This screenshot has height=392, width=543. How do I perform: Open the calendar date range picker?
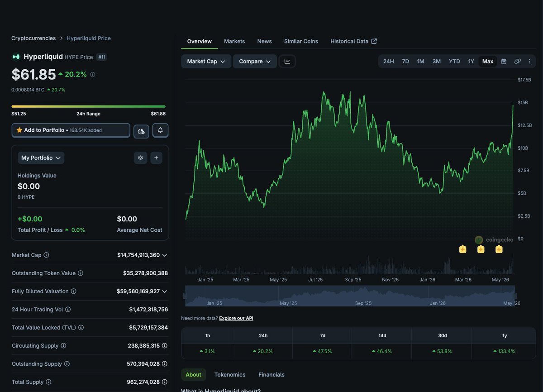coord(504,62)
